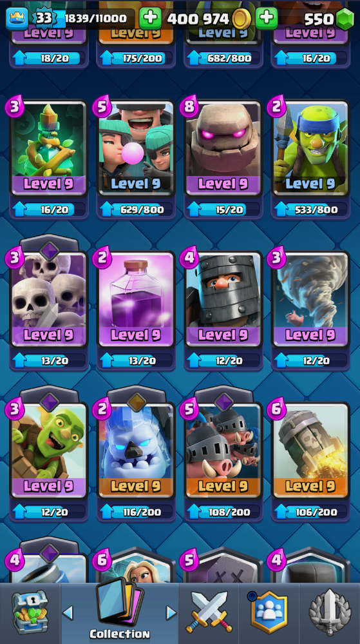Tap the green gem icon

point(345,19)
